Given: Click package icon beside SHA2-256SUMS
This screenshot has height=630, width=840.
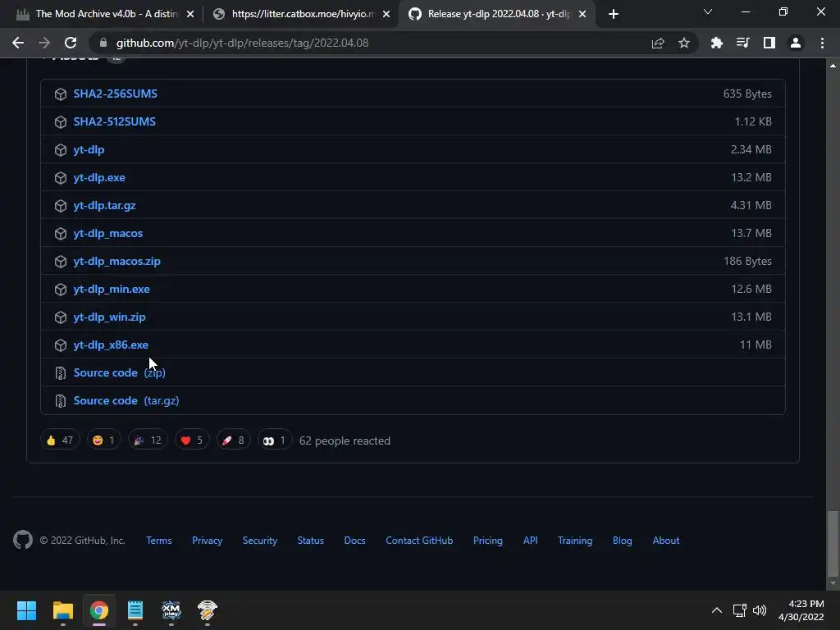Looking at the screenshot, I should coord(61,94).
